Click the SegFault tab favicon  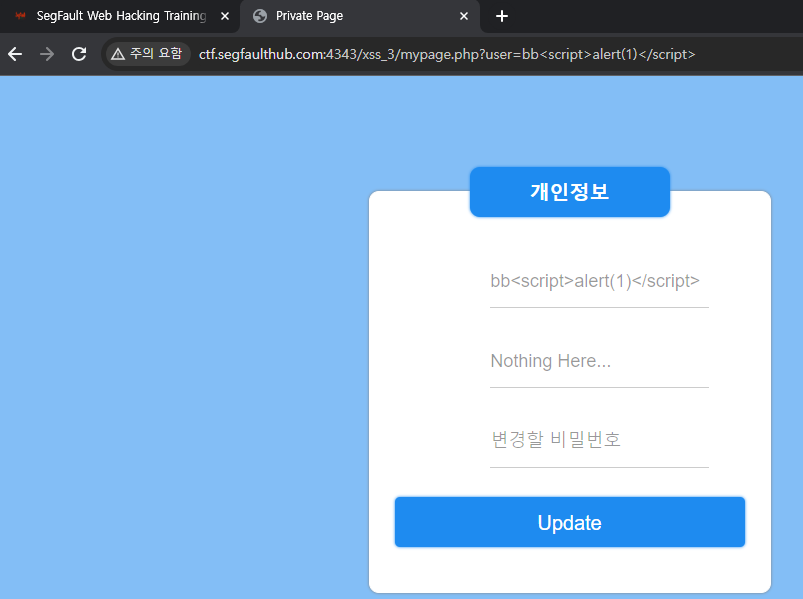point(20,16)
